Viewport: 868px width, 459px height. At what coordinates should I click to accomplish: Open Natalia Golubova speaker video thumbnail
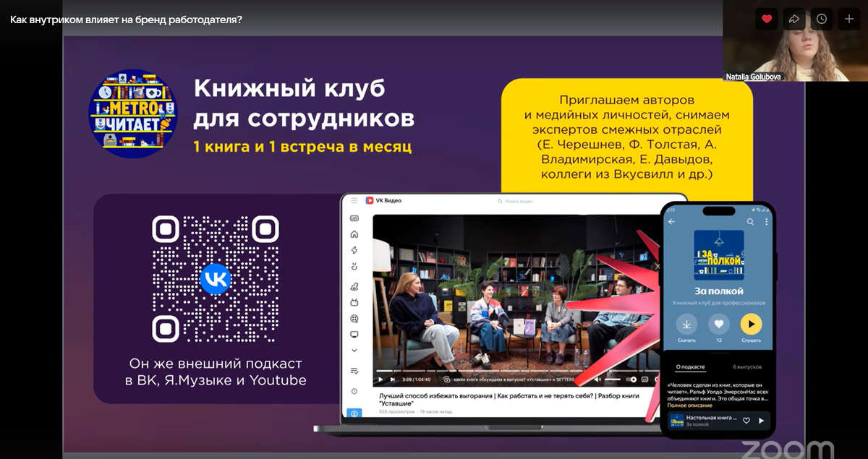pyautogui.click(x=795, y=40)
